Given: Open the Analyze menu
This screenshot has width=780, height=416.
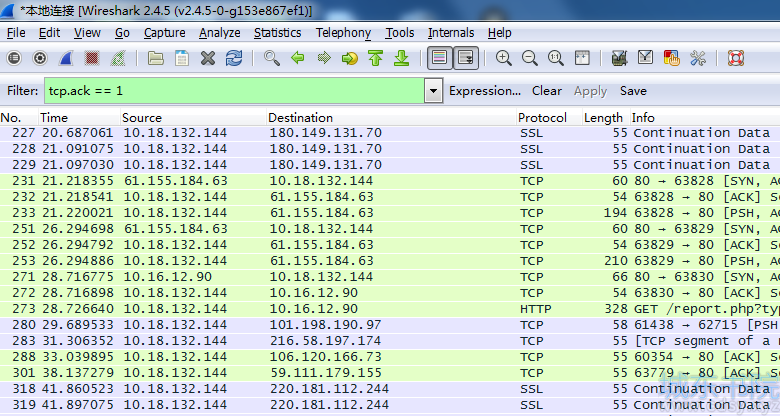Looking at the screenshot, I should pos(219,33).
